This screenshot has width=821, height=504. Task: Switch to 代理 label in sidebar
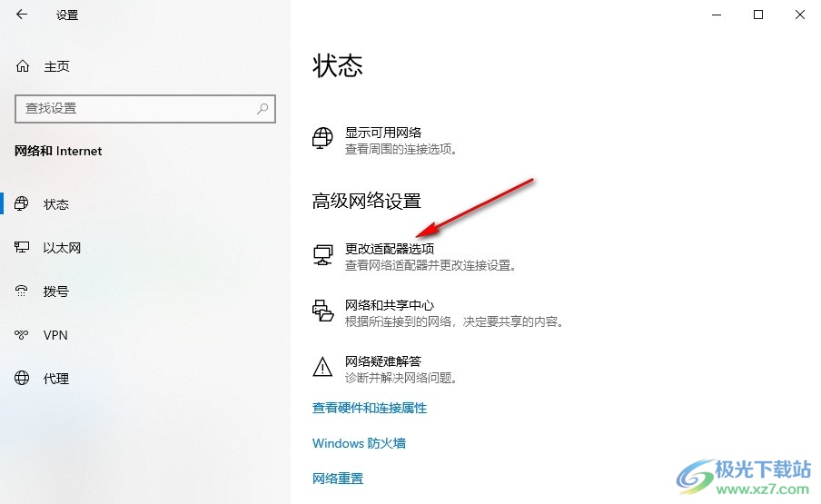(56, 379)
